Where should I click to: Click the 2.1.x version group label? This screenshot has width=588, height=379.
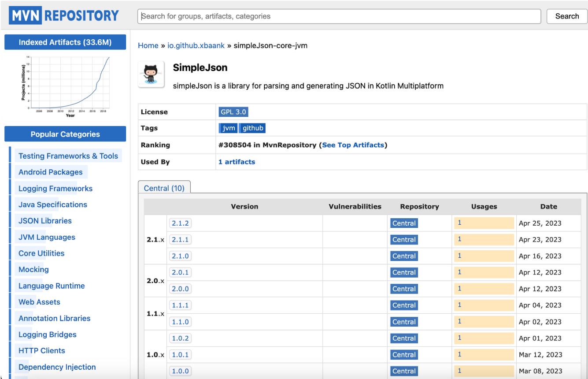[155, 240]
